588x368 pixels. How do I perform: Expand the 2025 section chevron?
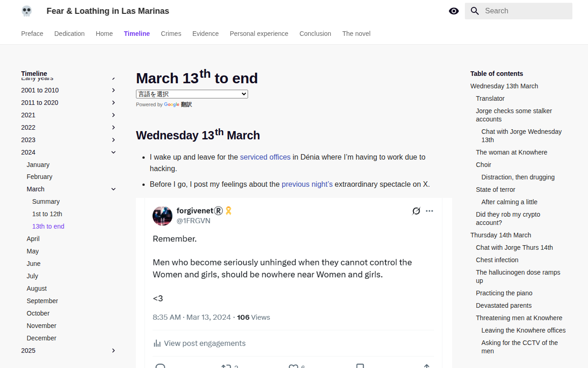(113, 351)
